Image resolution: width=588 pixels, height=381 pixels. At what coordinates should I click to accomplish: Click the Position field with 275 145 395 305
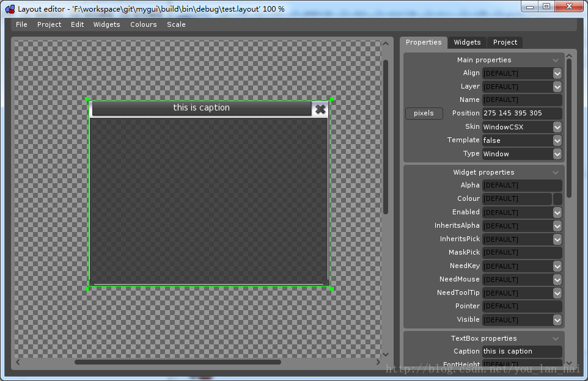click(522, 113)
